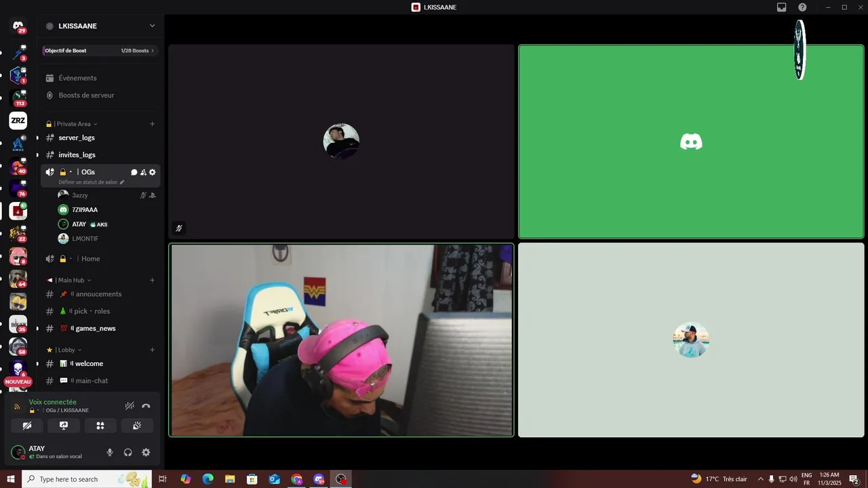Open ATAY user profile panel
The height and width of the screenshot is (488, 868).
54,452
